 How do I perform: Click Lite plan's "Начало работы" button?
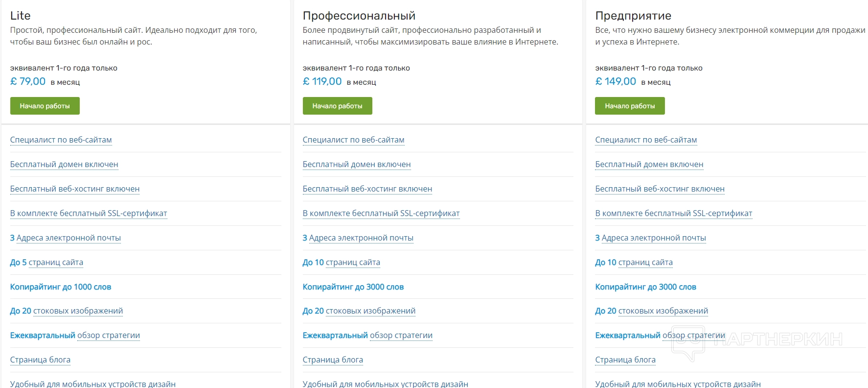pyautogui.click(x=45, y=106)
